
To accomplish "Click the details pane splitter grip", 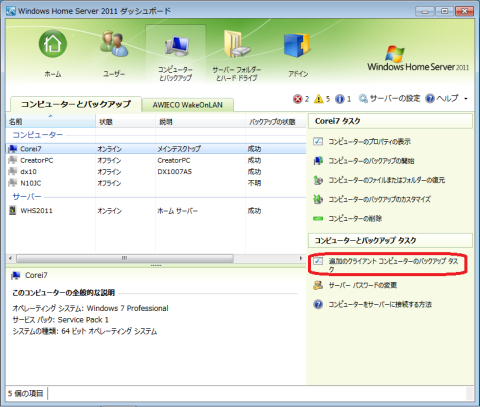I will [156, 265].
